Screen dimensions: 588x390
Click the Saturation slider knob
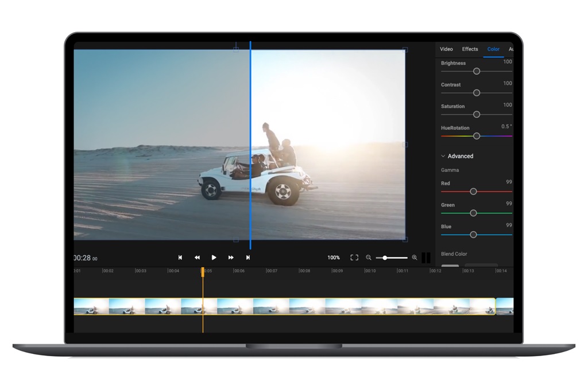pyautogui.click(x=476, y=114)
